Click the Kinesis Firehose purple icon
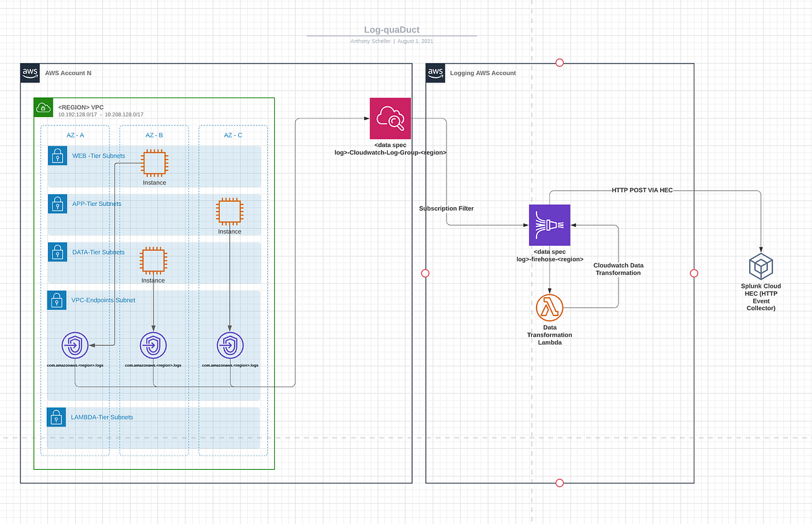 (x=549, y=224)
